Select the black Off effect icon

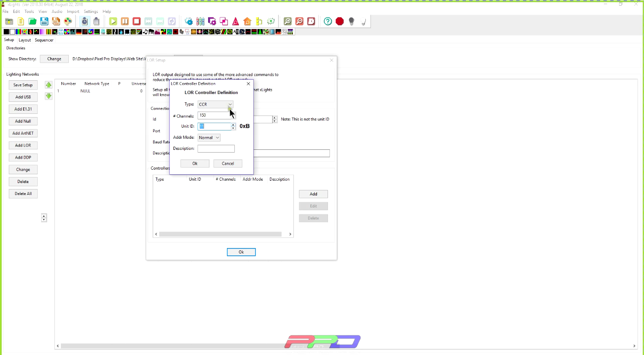(6, 32)
